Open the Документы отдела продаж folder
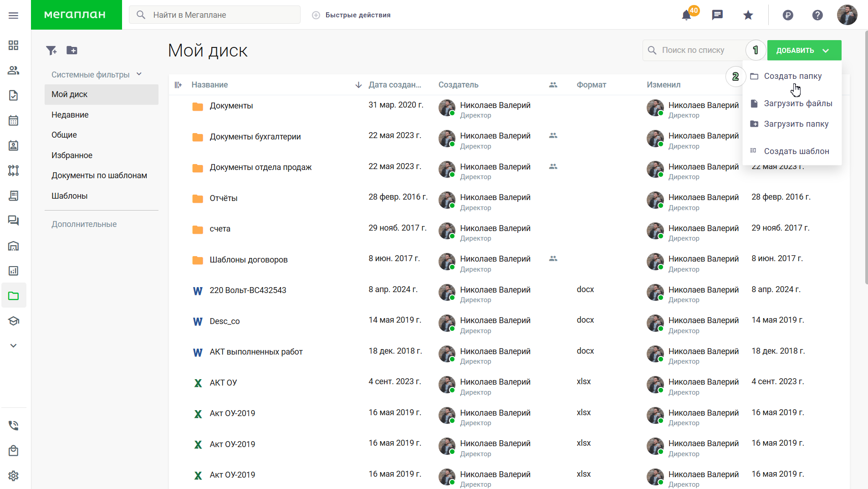Viewport: 868px width, 489px height. click(260, 167)
